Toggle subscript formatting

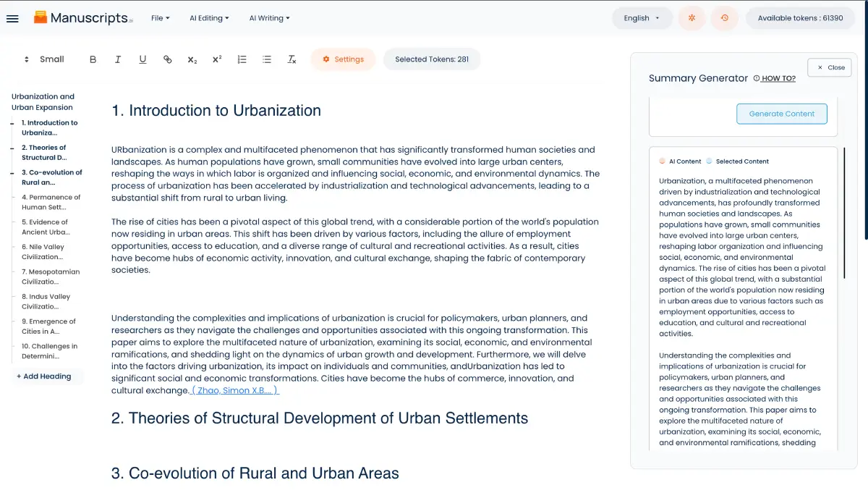(192, 59)
